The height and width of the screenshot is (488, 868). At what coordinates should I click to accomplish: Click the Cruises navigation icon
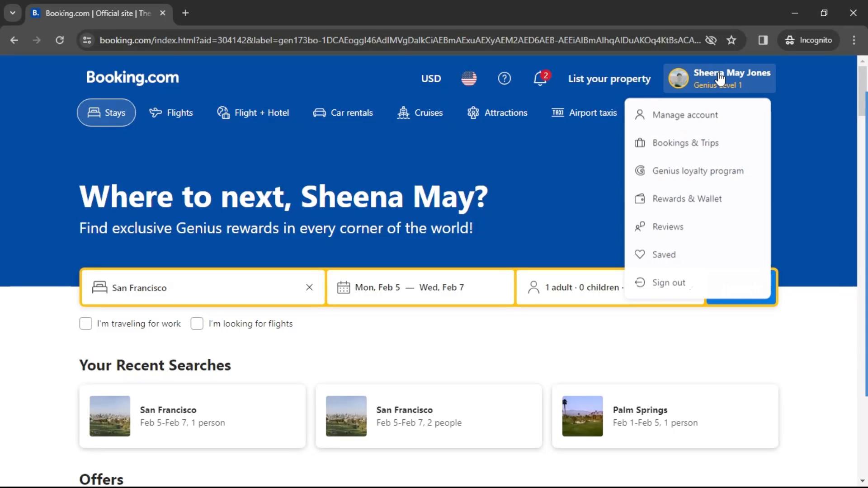[403, 113]
